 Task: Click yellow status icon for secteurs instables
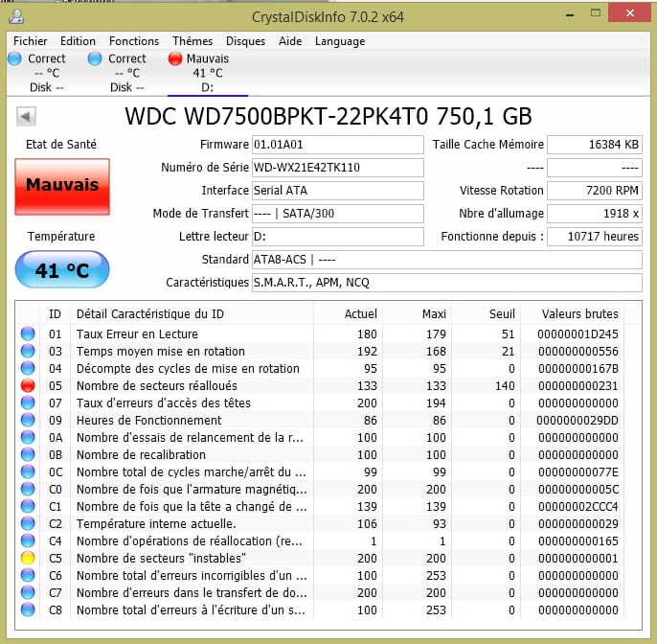tap(28, 558)
